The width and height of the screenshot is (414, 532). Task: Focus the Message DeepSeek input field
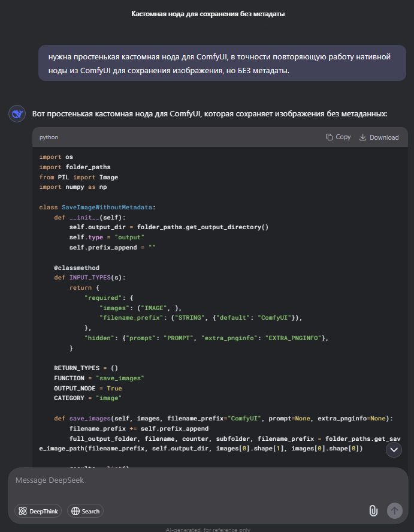point(208,480)
